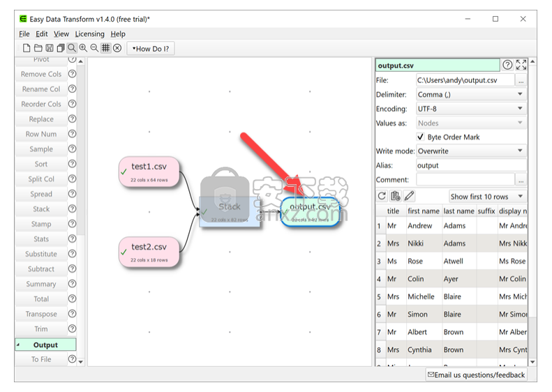
Task: Save using the floppy disk toolbar icon
Action: click(x=50, y=48)
